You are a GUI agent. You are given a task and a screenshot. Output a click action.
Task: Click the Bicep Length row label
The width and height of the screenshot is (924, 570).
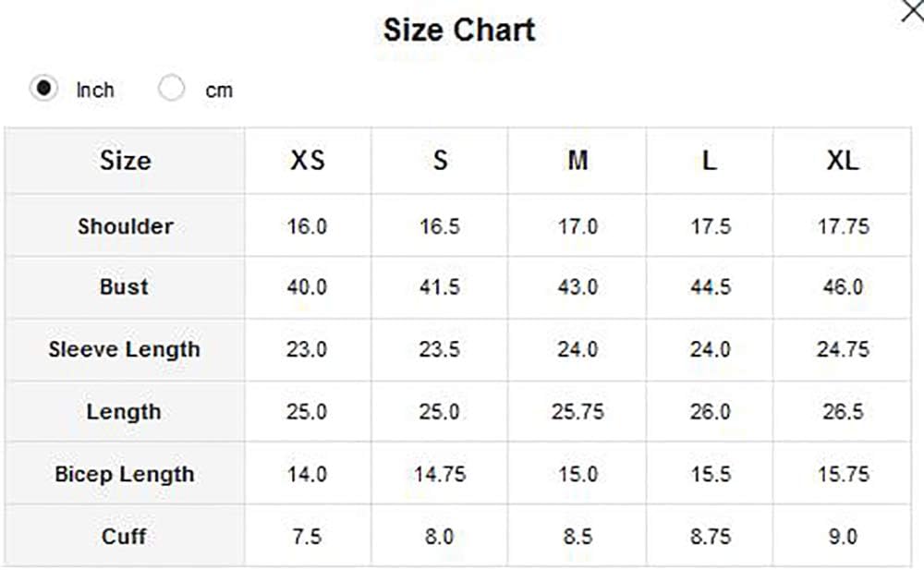(x=125, y=475)
